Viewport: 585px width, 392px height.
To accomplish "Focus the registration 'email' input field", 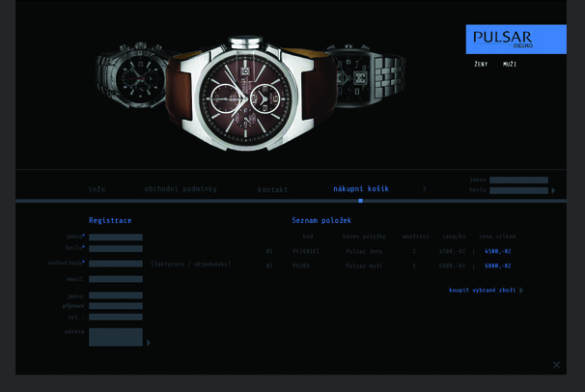I will (x=115, y=279).
